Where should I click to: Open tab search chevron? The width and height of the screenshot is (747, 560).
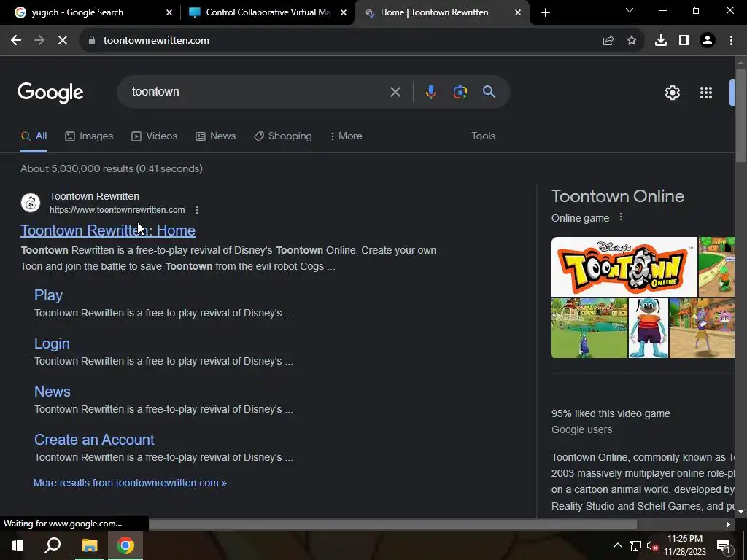[x=630, y=10]
